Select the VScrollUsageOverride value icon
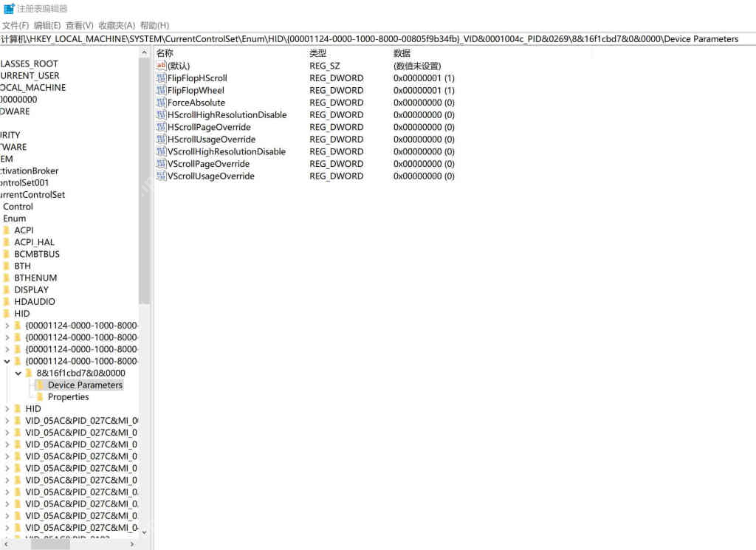 pyautogui.click(x=161, y=176)
